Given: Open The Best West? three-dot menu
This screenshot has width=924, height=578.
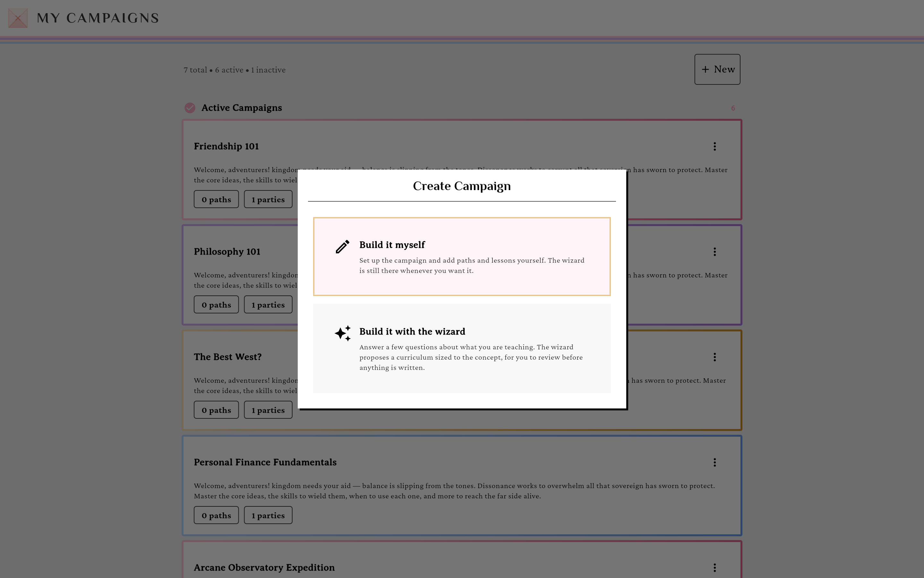Looking at the screenshot, I should tap(714, 357).
